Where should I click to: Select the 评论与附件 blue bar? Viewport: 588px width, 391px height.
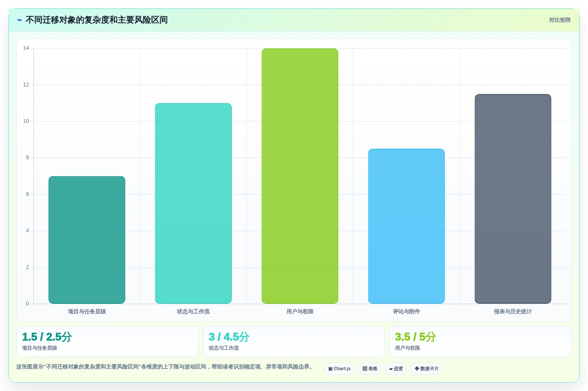[x=406, y=226]
